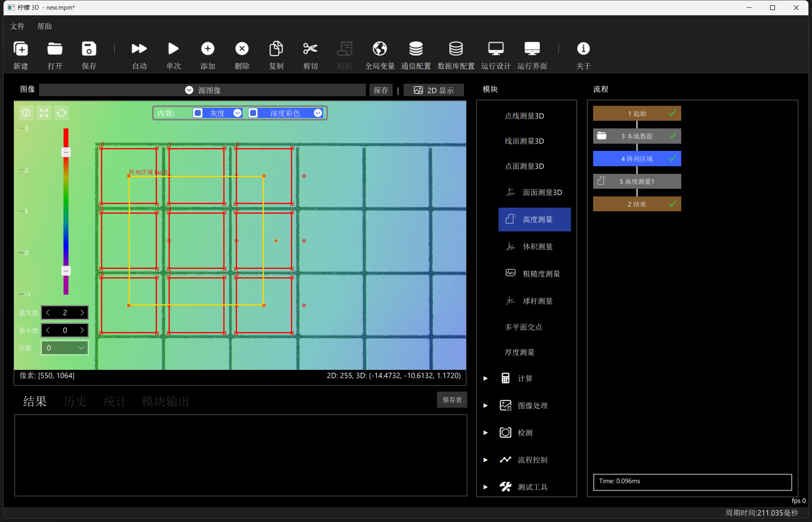Open the 运行设计 run design screen

point(496,49)
